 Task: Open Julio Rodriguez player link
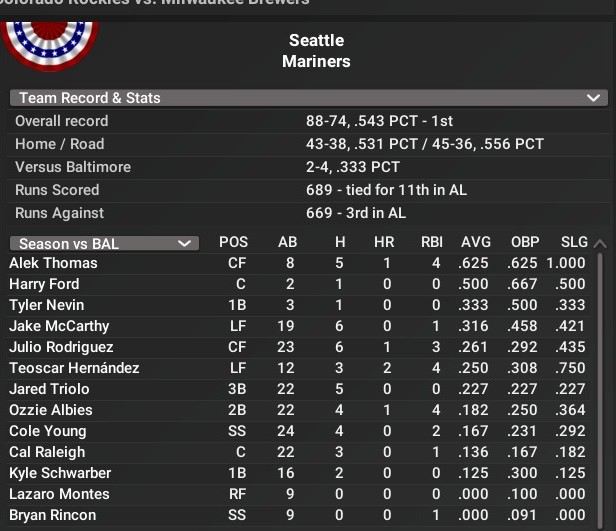[x=59, y=347]
